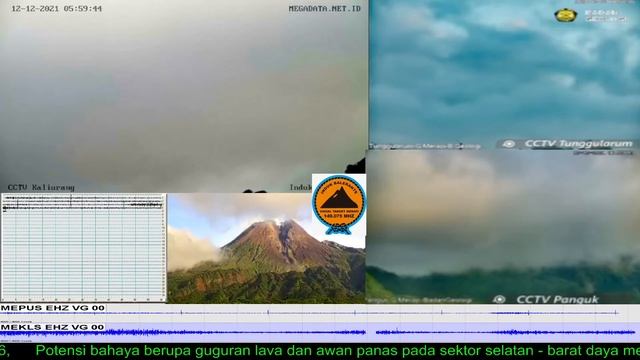The height and width of the screenshot is (360, 640).
Task: Click the CCTV Kaliurang camera feed
Action: point(184,96)
